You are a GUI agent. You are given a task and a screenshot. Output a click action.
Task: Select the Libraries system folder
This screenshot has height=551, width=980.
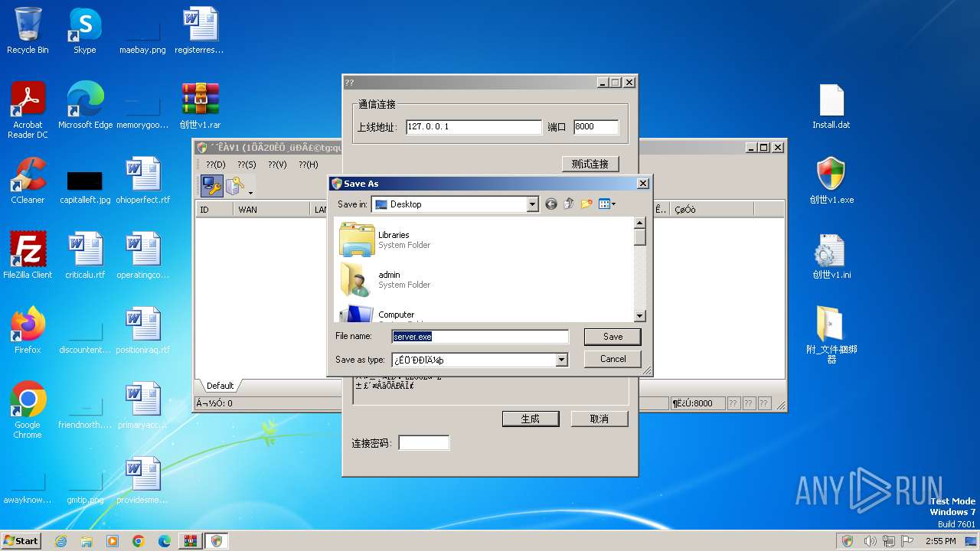(x=385, y=240)
